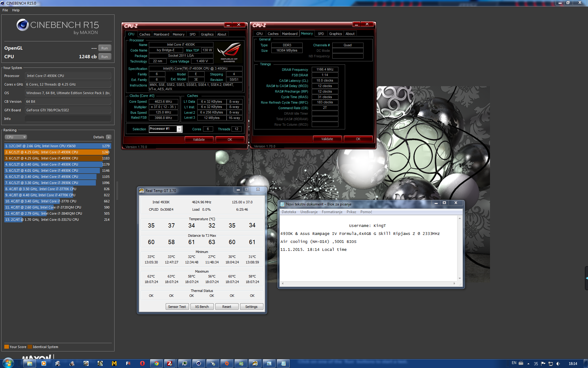Select ranking row Intel Core i5-3317U CPU
The image size is (588, 368).
pos(58,220)
